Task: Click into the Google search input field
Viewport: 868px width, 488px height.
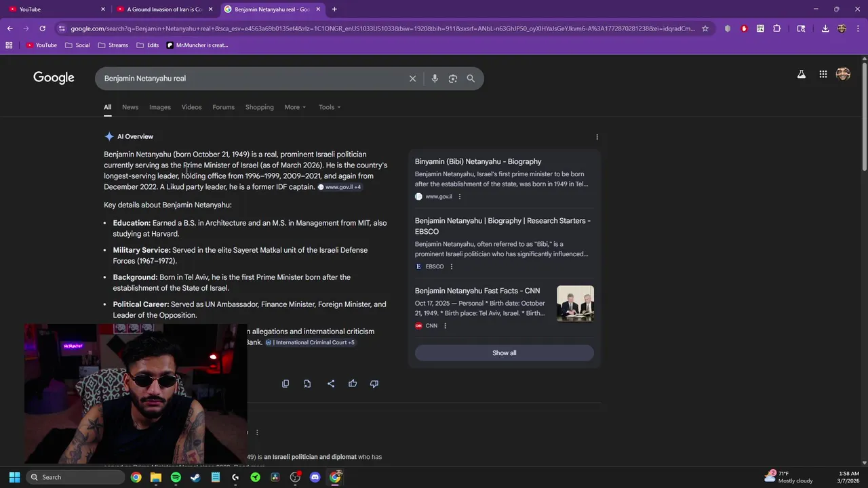Action: pos(251,79)
